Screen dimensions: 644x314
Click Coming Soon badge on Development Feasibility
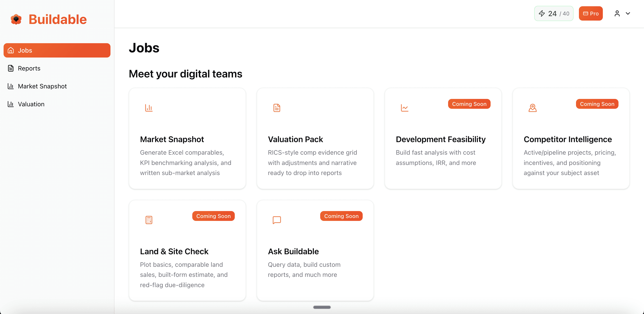click(469, 104)
